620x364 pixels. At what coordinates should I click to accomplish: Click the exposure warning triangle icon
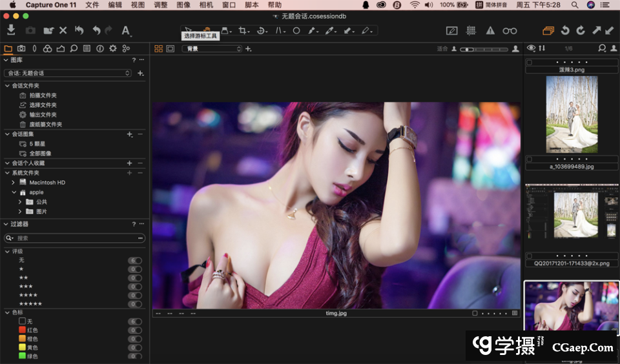point(490,30)
